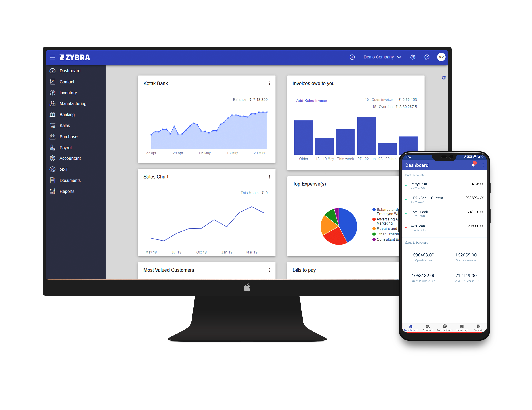532x410 pixels.
Task: Select the Inventory icon in sidebar
Action: pos(53,93)
